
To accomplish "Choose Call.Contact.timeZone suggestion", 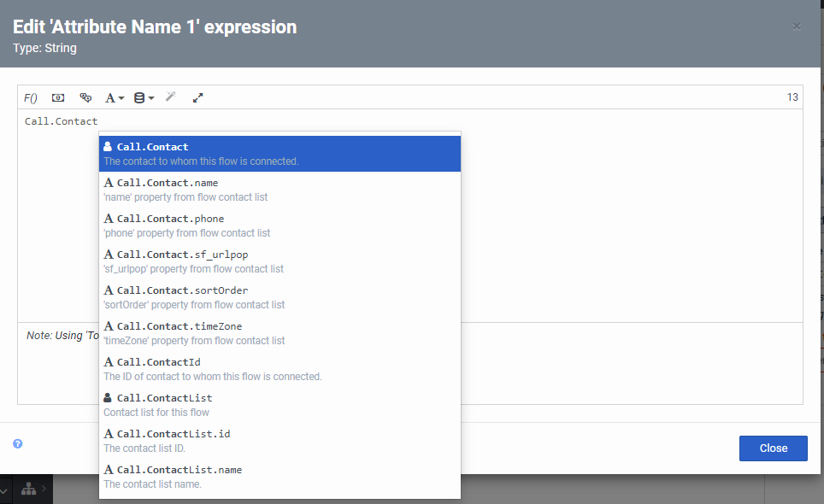I will pyautogui.click(x=280, y=333).
